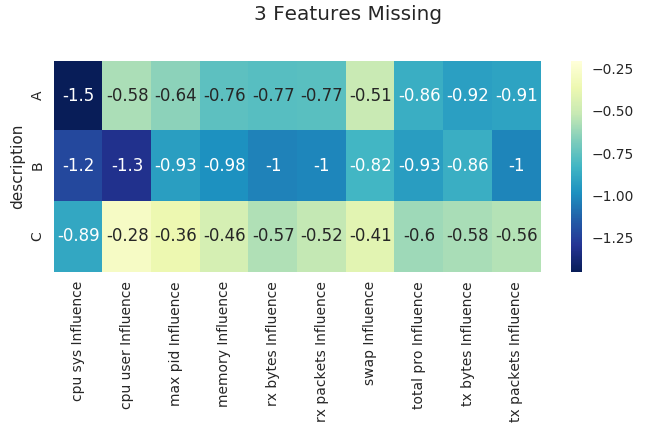Select the -0.64 max pid cell in row A

coord(175,95)
